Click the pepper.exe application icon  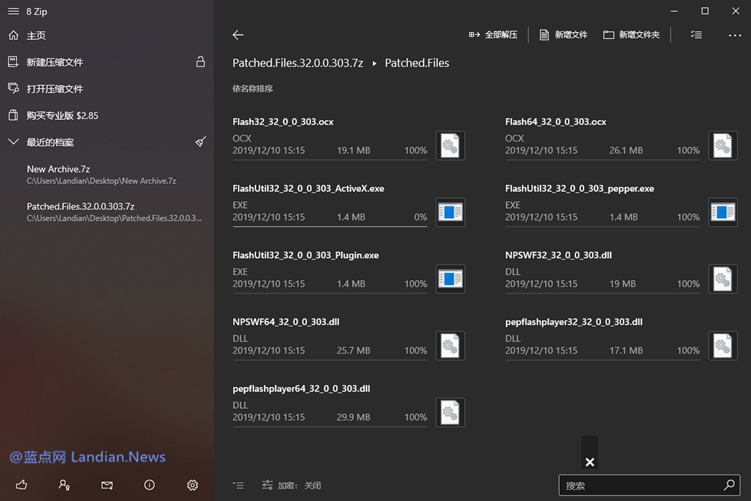click(x=723, y=212)
